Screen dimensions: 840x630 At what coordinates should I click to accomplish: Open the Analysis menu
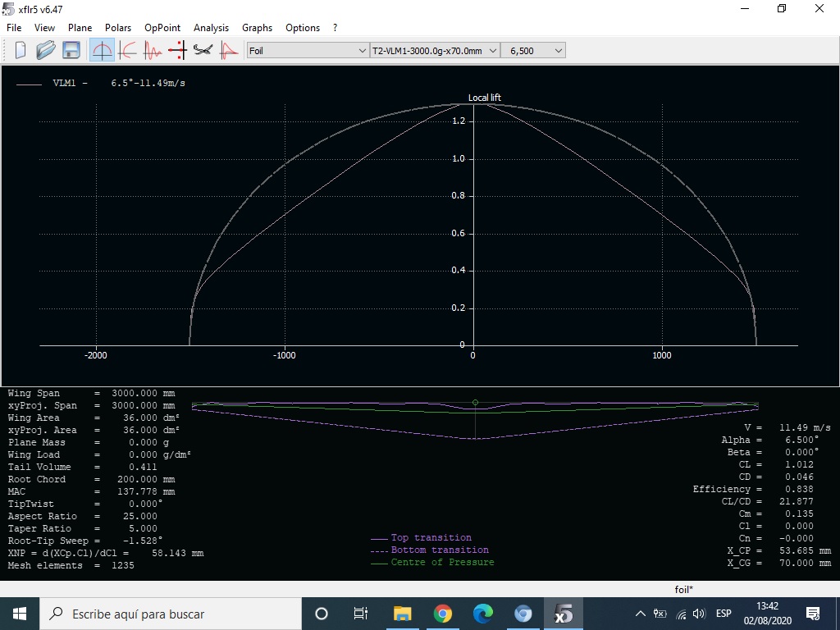tap(211, 28)
